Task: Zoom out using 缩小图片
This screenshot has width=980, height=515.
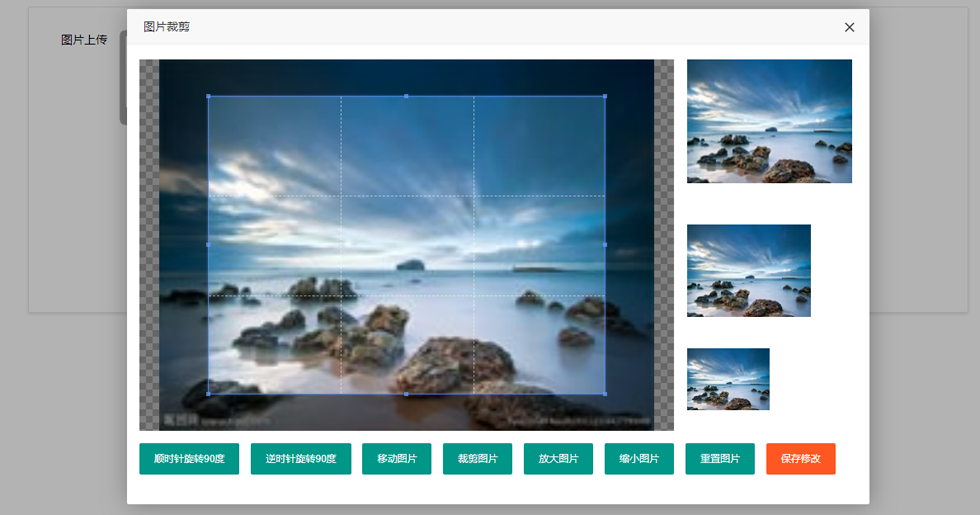Action: pos(639,459)
